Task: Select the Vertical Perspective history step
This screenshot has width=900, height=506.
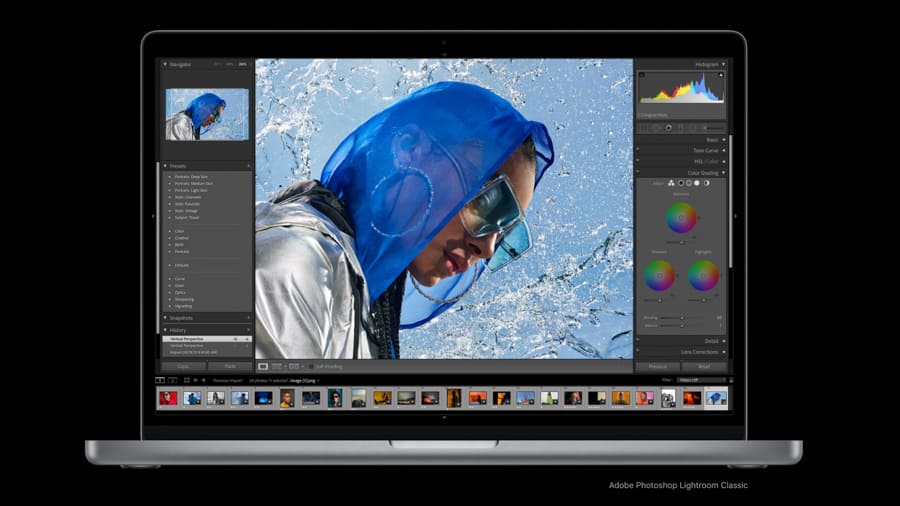Action: tap(190, 339)
